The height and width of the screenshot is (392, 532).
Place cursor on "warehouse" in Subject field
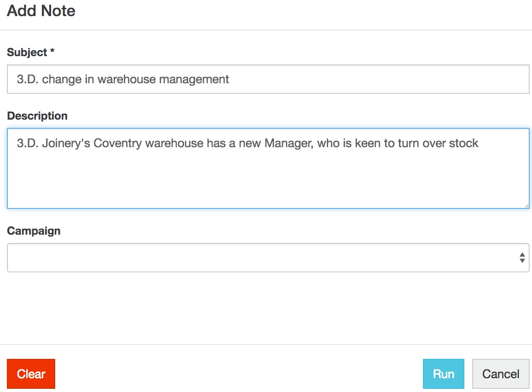tap(127, 79)
